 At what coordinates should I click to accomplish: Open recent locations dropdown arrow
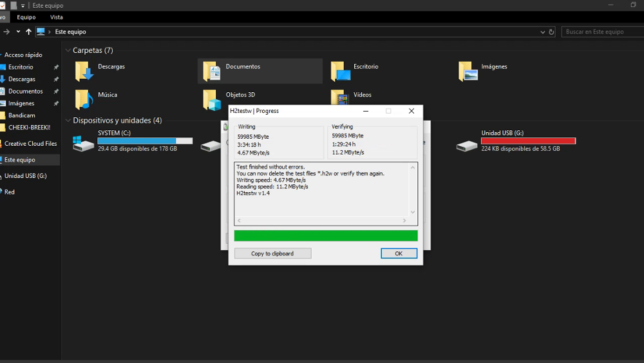click(x=18, y=32)
